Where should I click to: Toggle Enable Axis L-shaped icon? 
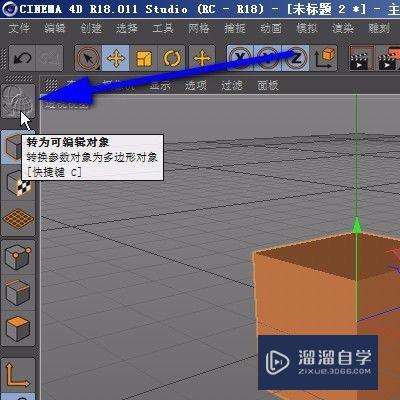tap(18, 375)
